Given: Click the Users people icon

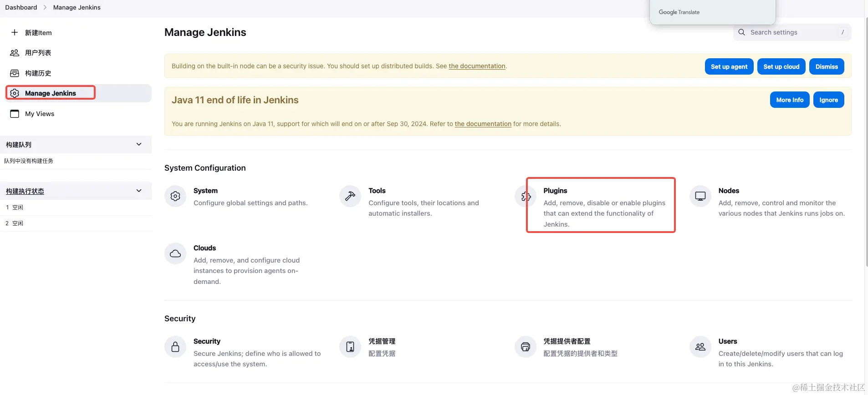Looking at the screenshot, I should tap(700, 347).
